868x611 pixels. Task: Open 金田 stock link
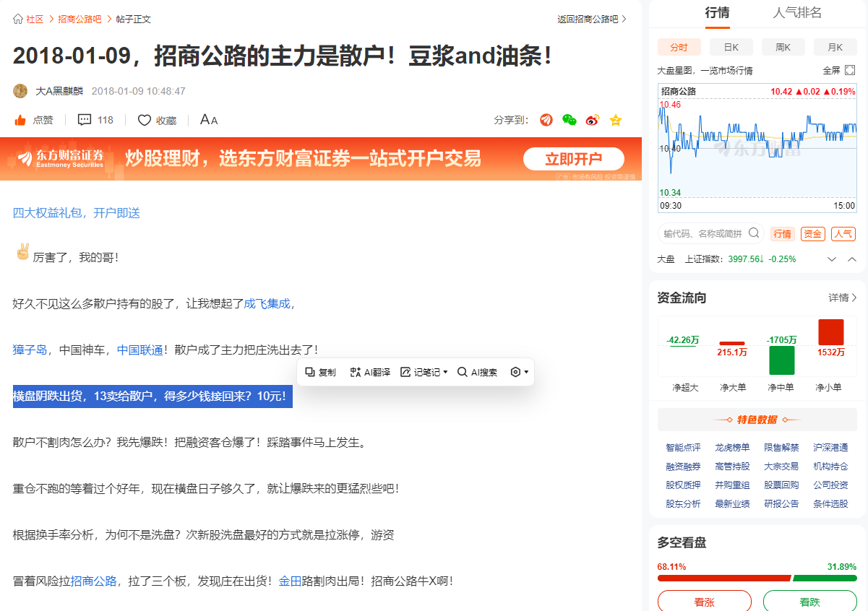pyautogui.click(x=291, y=581)
